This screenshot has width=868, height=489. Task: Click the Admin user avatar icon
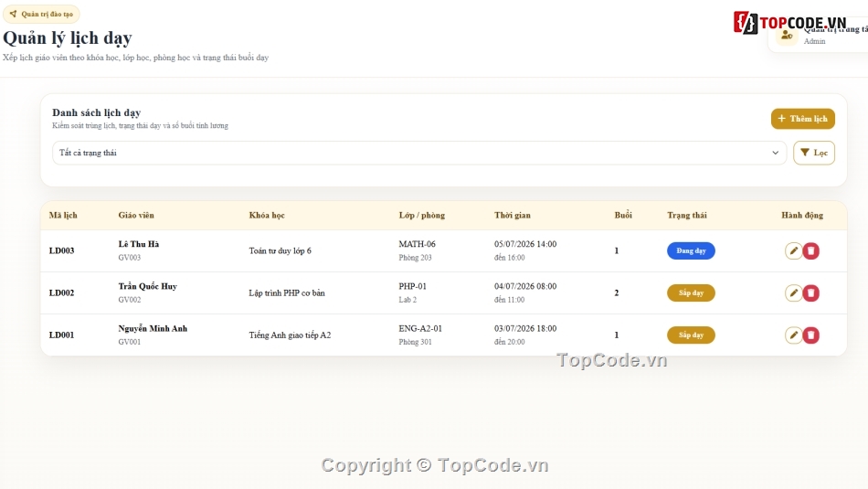pos(787,36)
